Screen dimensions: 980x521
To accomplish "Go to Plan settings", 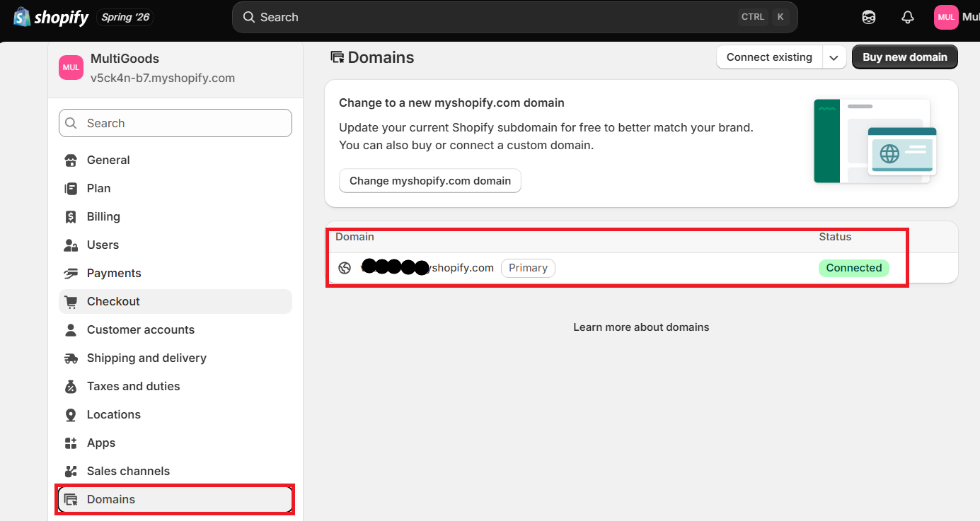I will (x=175, y=188).
